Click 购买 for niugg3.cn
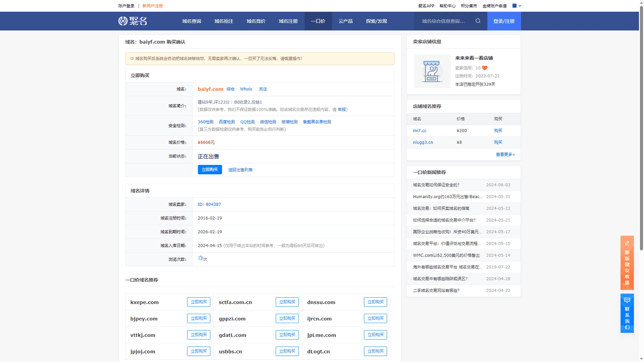 [x=498, y=142]
